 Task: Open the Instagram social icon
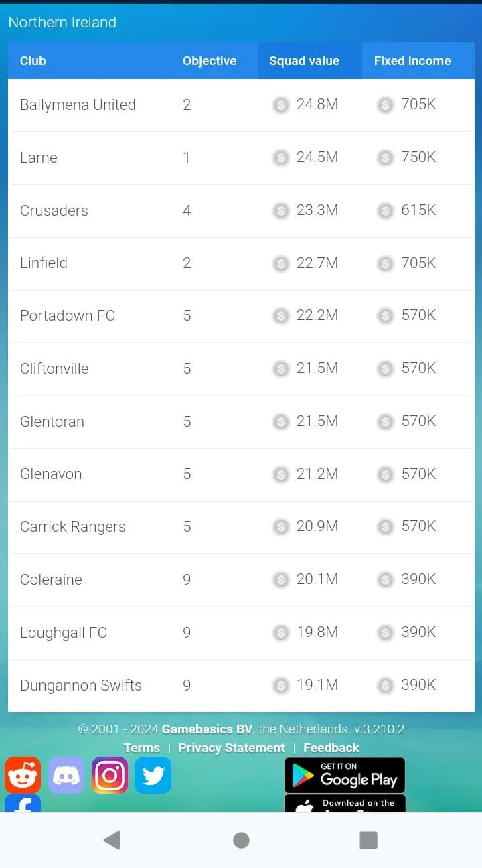tap(110, 775)
